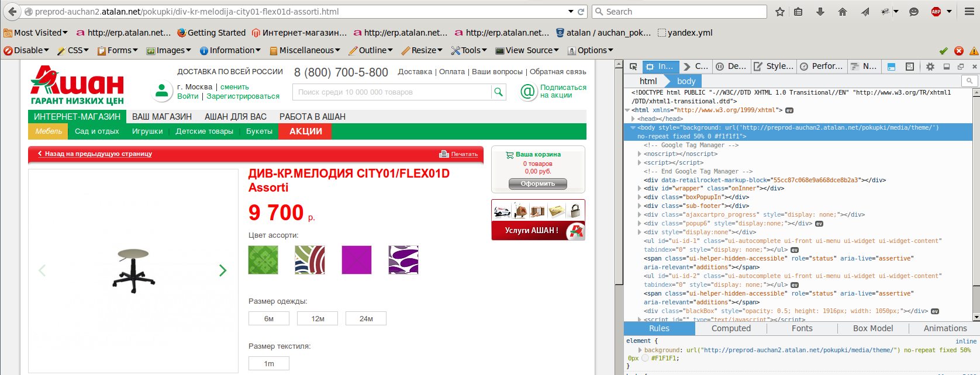Expand the head node in markup tree
The image size is (980, 375).
point(633,119)
